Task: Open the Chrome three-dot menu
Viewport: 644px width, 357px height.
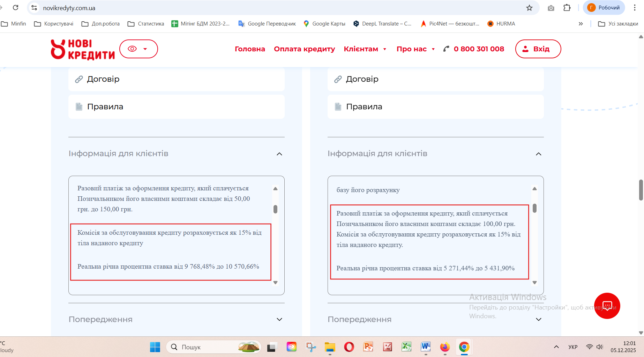Action: pyautogui.click(x=635, y=8)
